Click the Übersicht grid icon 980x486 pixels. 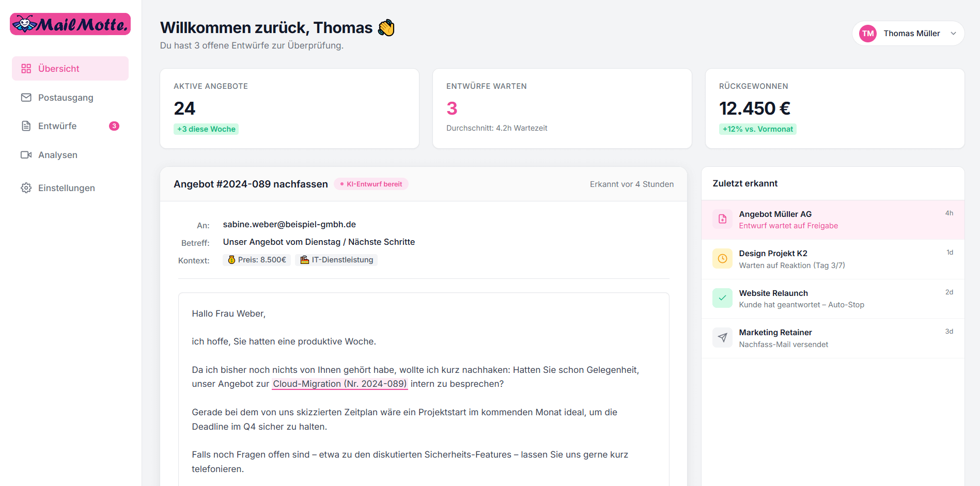(x=26, y=69)
